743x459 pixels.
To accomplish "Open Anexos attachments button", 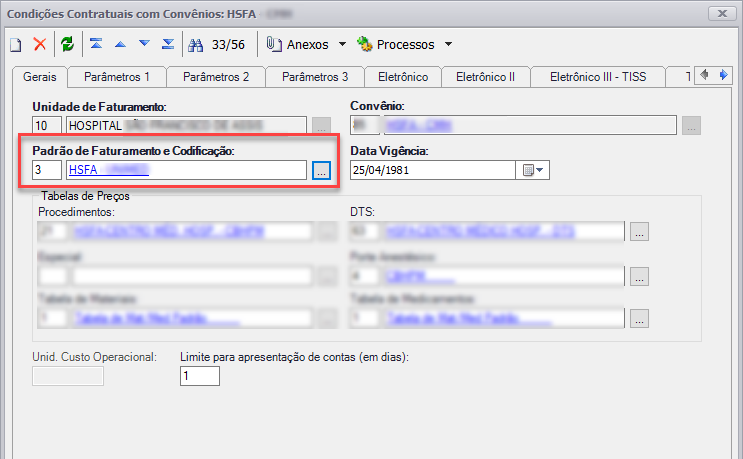I will 298,45.
